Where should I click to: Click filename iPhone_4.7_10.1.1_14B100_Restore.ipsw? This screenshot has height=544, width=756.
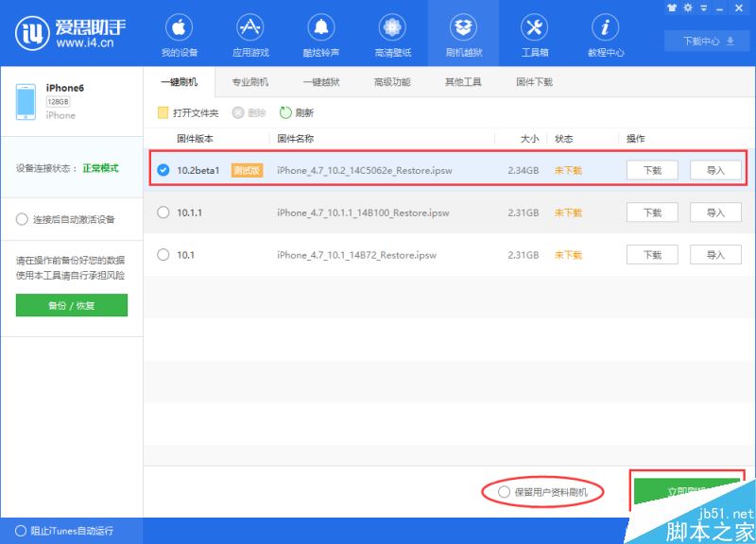363,213
